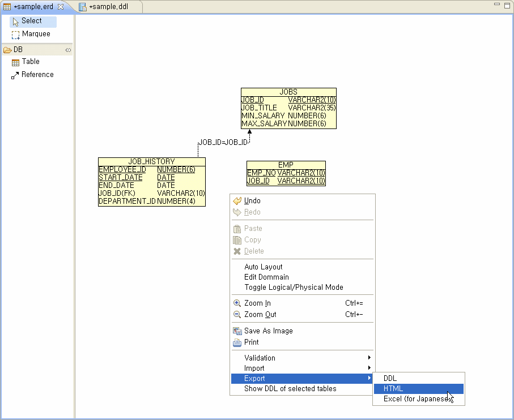The height and width of the screenshot is (420, 514).
Task: Select Print from context menu
Action: pos(251,342)
